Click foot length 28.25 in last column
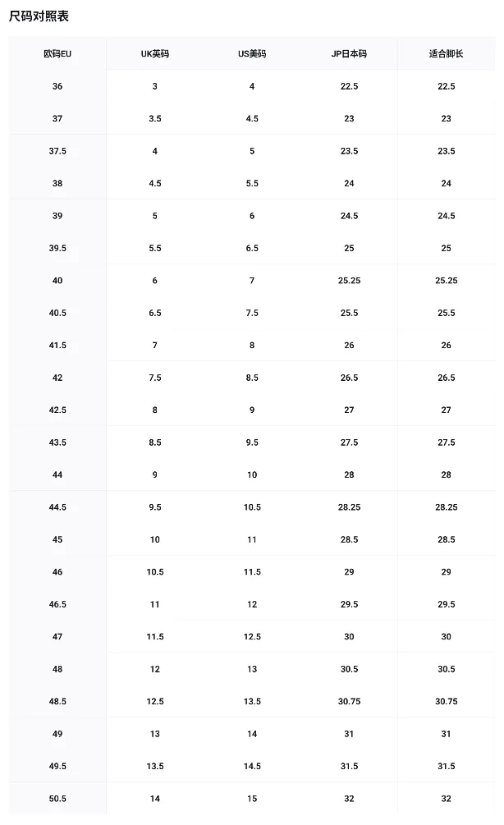Screen dimensions: 504x825 (x=446, y=507)
